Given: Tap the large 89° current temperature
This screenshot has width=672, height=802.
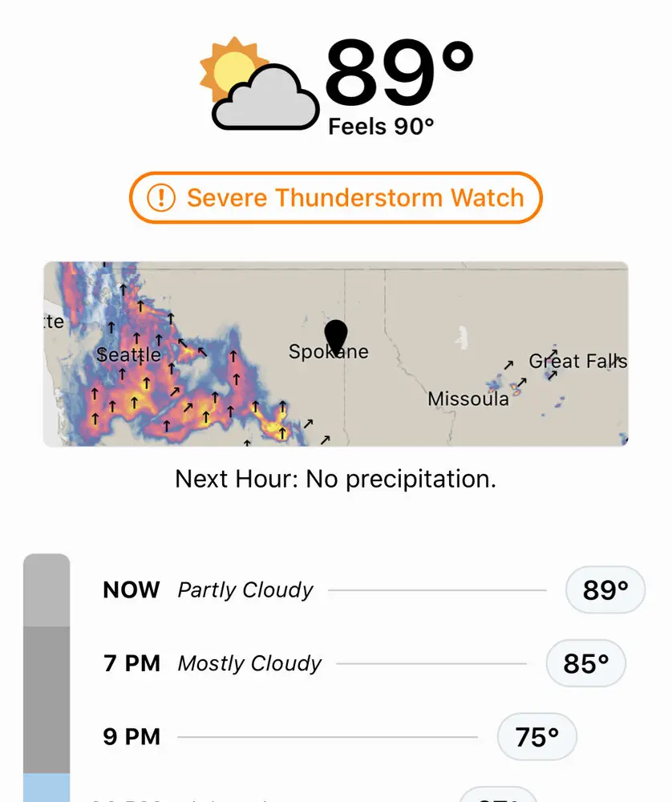Looking at the screenshot, I should coord(399,71).
